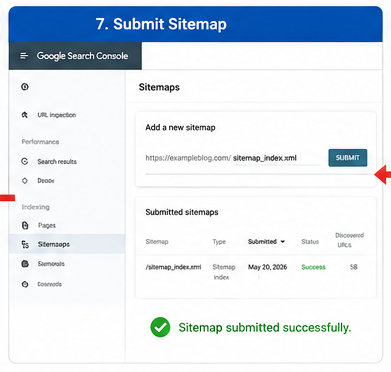Screen dimensions: 391x372
Task: Click the May 20, 2026 date cell
Action: click(267, 267)
